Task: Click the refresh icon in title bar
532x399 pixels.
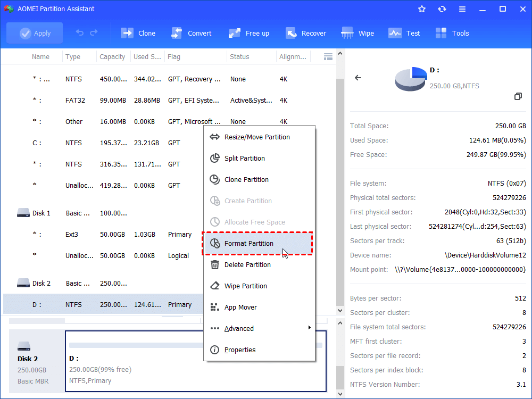Action: click(442, 9)
